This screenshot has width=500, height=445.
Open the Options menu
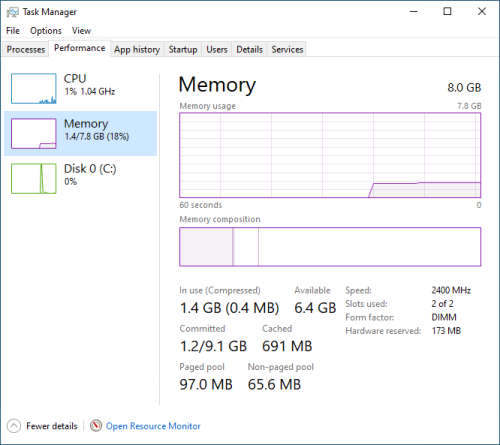(x=46, y=31)
